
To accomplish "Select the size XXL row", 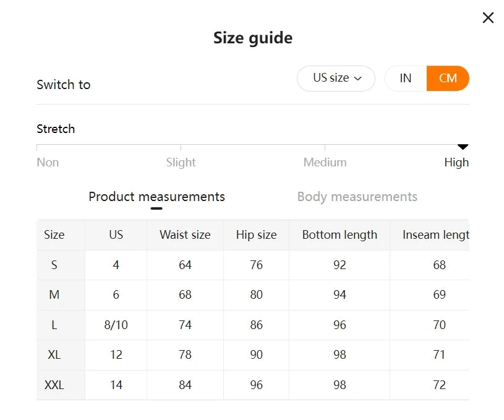I will tap(54, 385).
